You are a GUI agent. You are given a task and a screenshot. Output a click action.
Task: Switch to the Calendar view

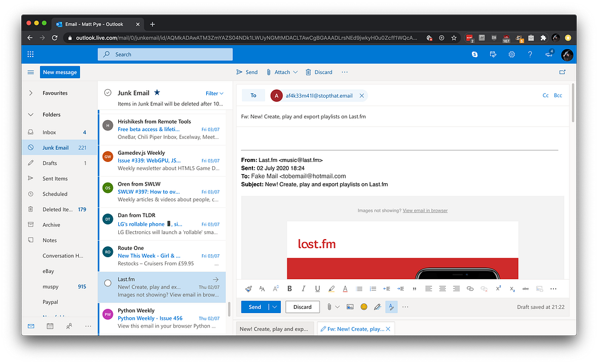pos(50,326)
